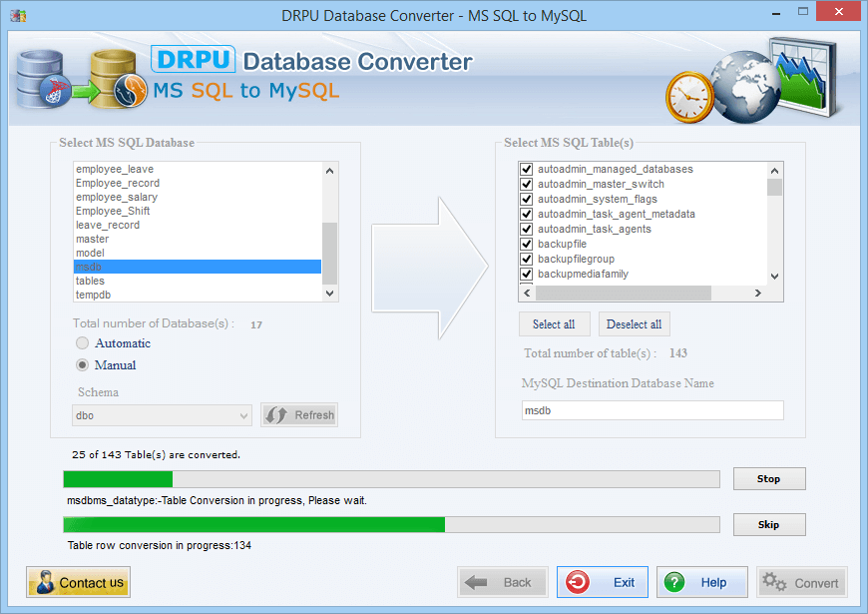Click the app icon in title bar
868x614 pixels.
point(18,15)
